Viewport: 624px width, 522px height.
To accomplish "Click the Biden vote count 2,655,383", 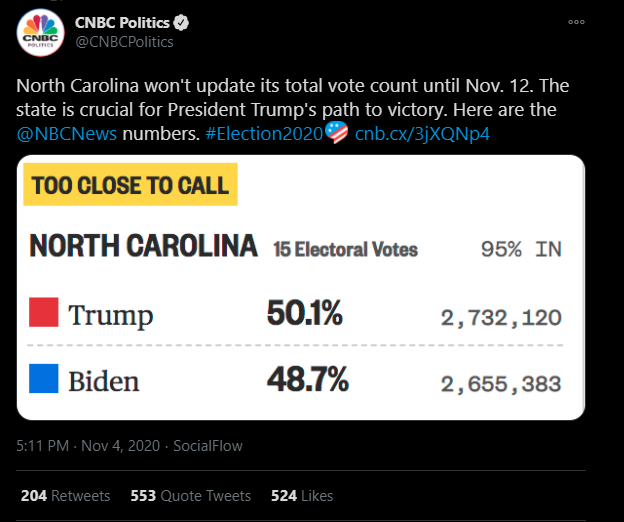I will [501, 383].
